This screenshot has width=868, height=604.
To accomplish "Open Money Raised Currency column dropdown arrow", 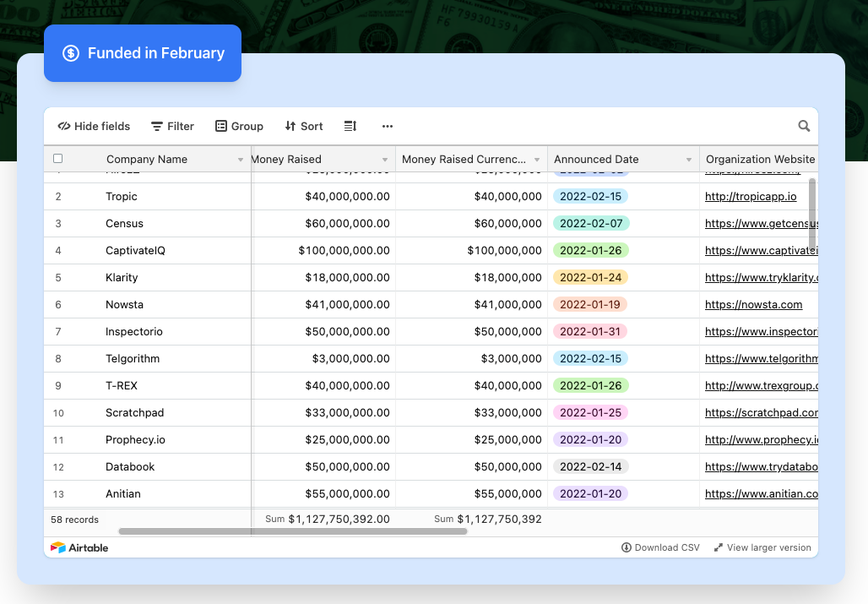I will pyautogui.click(x=537, y=160).
